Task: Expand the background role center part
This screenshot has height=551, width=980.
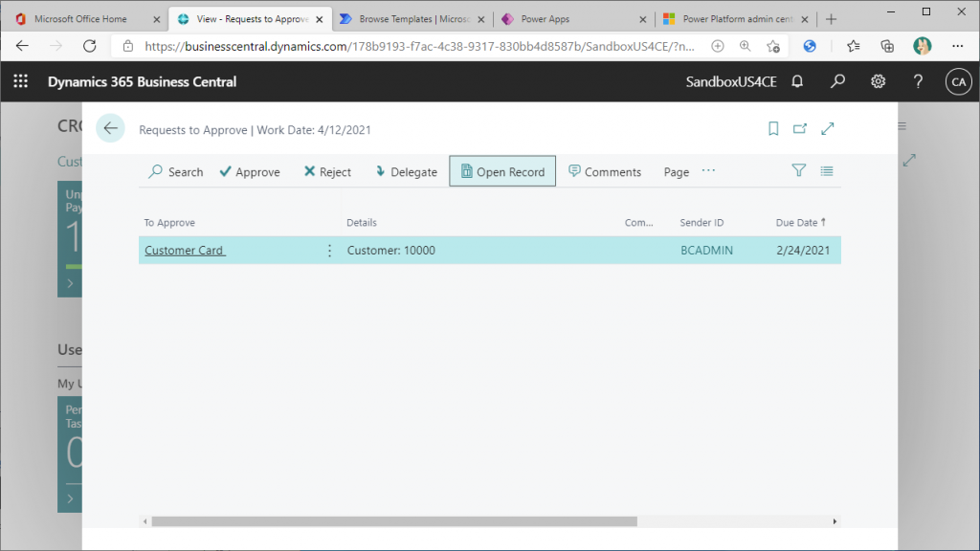Action: 909,161
